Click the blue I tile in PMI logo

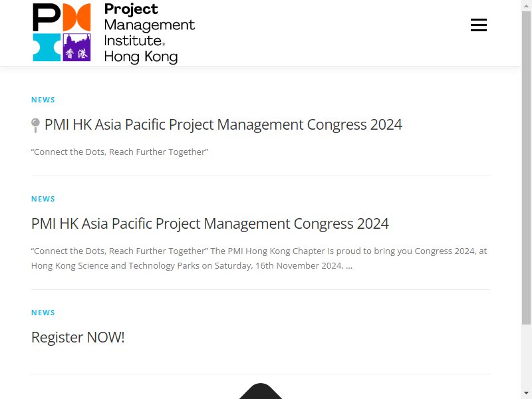pos(47,47)
